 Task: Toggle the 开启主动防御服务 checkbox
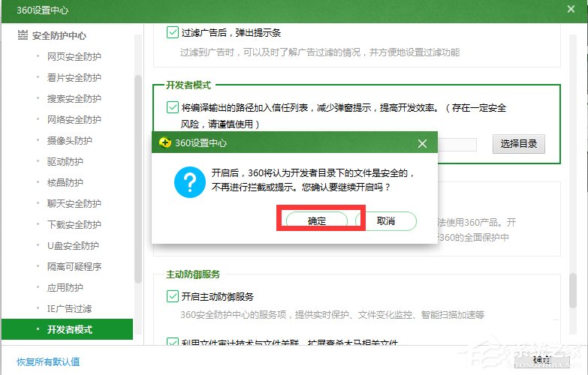(172, 296)
